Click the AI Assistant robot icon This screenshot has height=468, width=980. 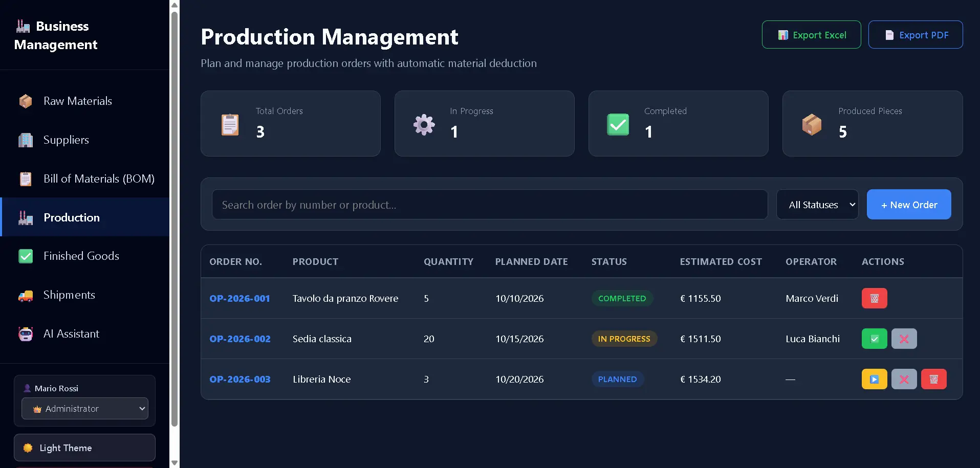click(26, 334)
